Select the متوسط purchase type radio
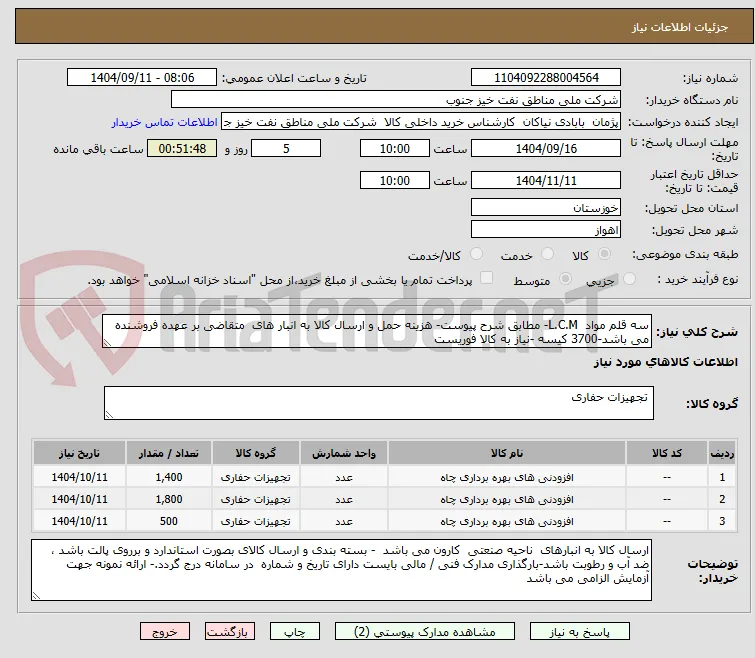 pyautogui.click(x=565, y=279)
